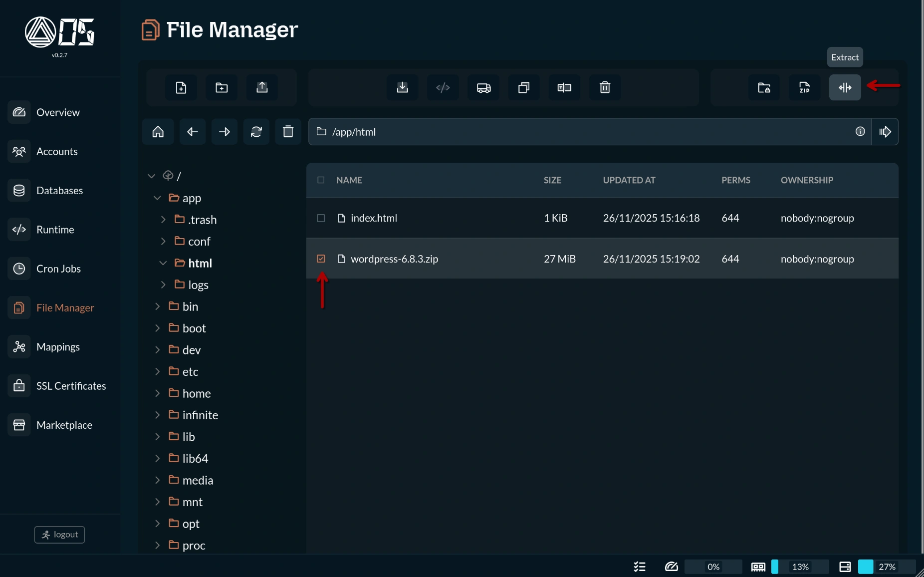Click the ZIP compress icon
924x577 pixels.
804,88
